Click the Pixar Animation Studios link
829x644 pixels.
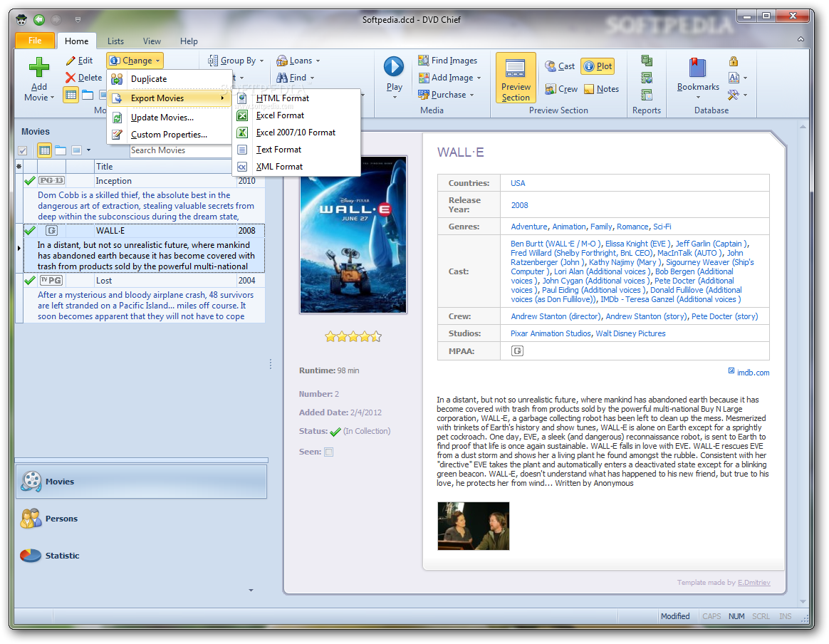[x=551, y=333]
